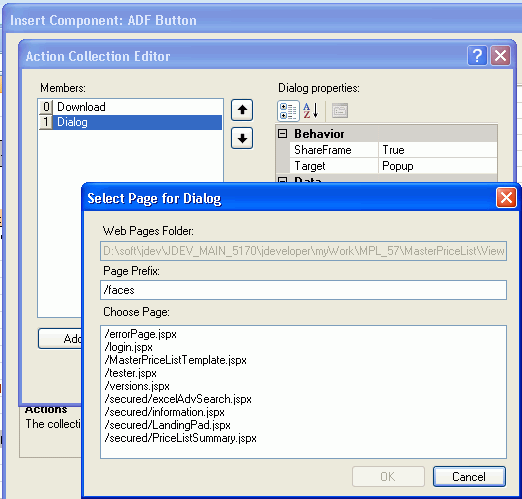Open the Property Pages icon

[340, 111]
